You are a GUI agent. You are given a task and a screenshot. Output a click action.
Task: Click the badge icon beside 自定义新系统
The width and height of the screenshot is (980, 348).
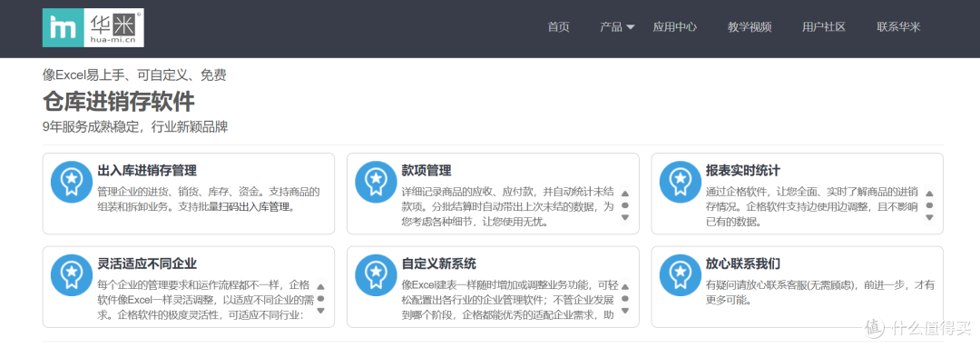[377, 274]
